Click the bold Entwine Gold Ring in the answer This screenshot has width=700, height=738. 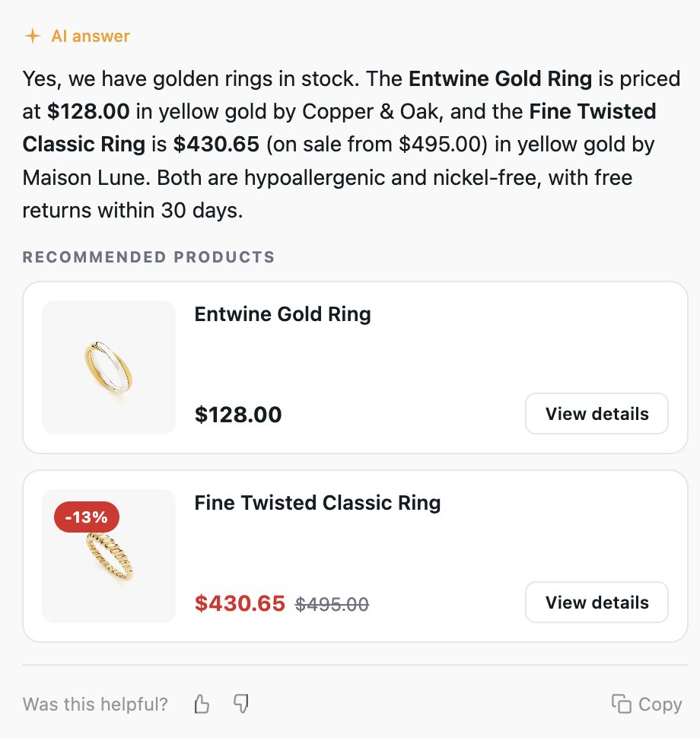point(501,78)
